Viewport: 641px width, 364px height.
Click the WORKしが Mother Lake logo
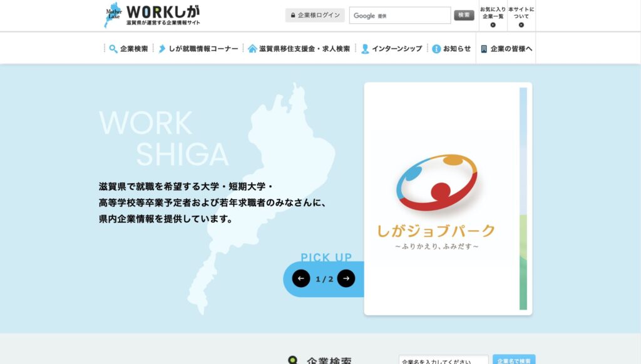tap(151, 15)
